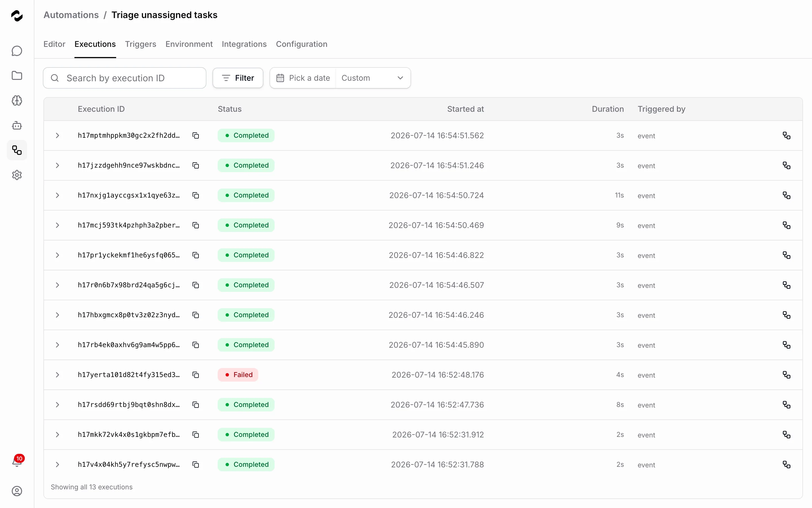The image size is (812, 508).
Task: Open workflow view for the Failed execution
Action: (x=787, y=375)
